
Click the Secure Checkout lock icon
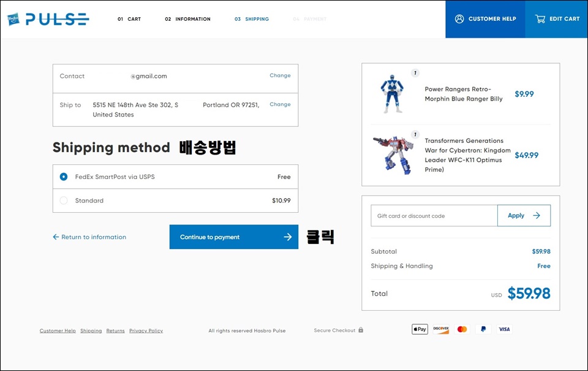point(361,330)
